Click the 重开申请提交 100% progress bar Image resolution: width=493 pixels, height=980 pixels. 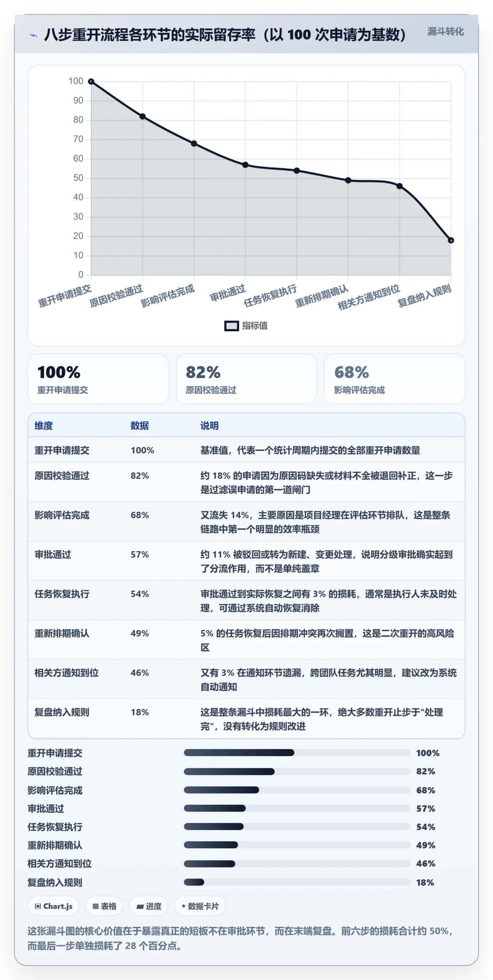(297, 753)
